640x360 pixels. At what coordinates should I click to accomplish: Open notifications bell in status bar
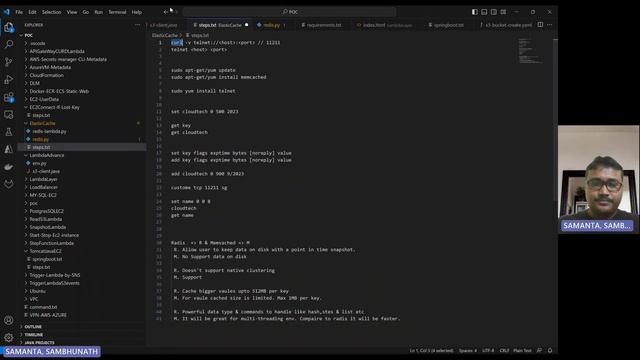point(550,350)
